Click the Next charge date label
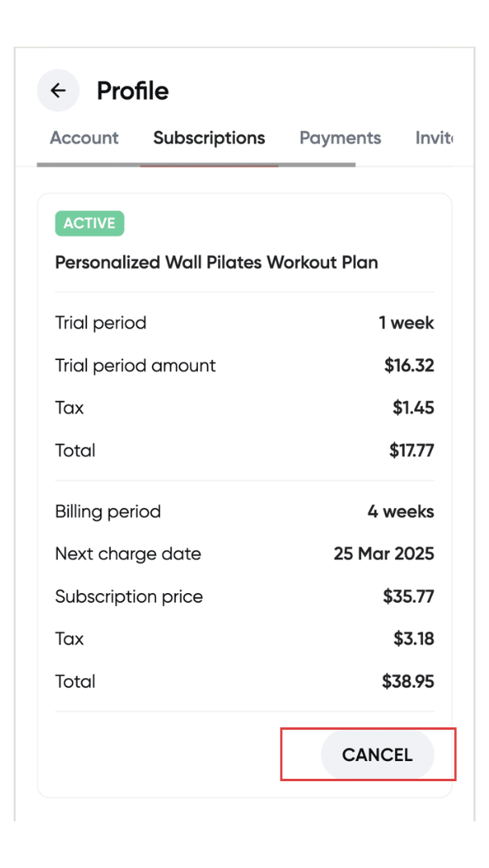The height and width of the screenshot is (868, 489). point(128,554)
